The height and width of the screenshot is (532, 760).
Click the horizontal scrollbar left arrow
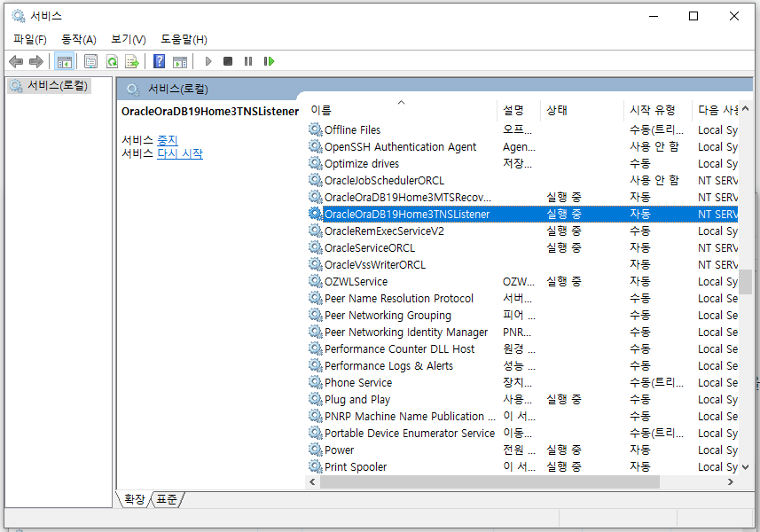tap(312, 481)
